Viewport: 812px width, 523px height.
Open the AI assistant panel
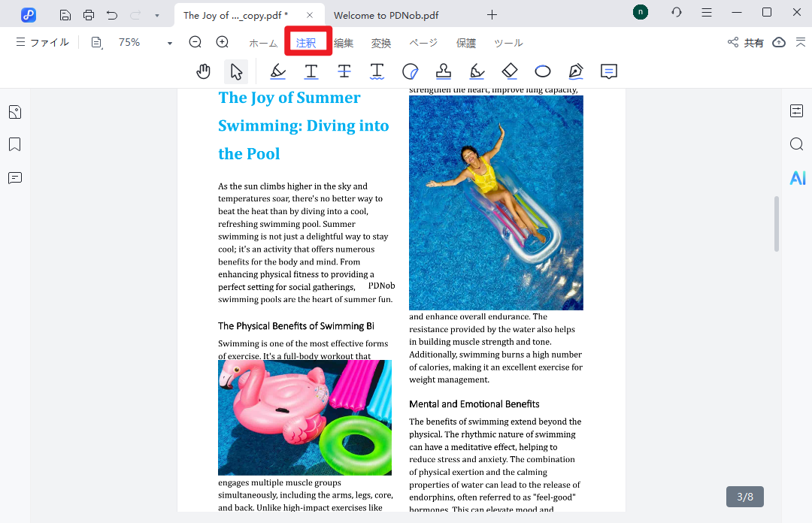click(x=797, y=178)
